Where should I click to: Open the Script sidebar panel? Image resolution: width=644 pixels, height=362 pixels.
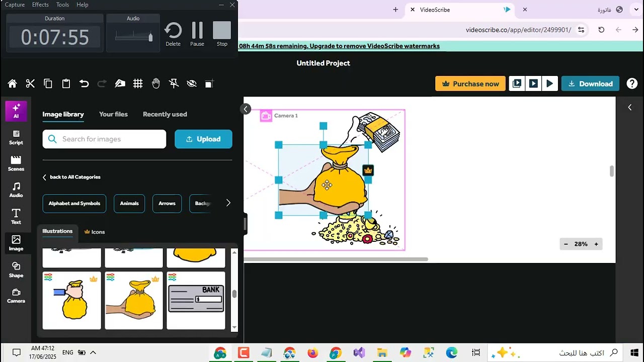16,137
